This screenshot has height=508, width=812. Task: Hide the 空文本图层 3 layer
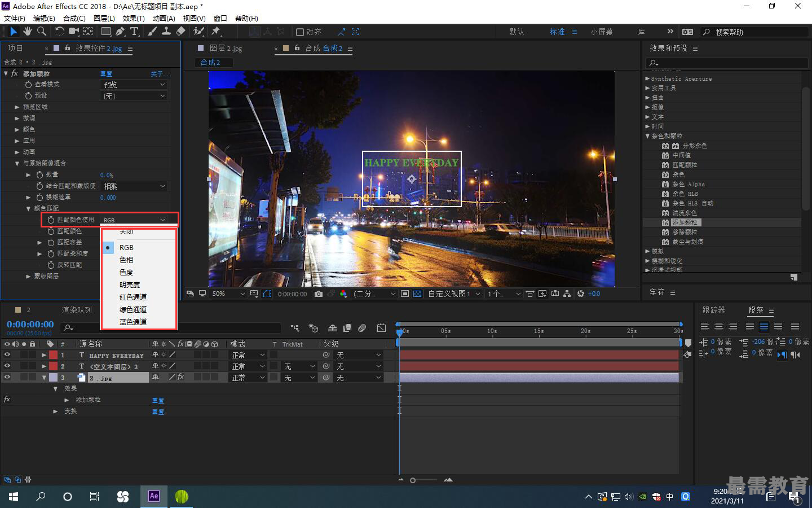(7, 366)
